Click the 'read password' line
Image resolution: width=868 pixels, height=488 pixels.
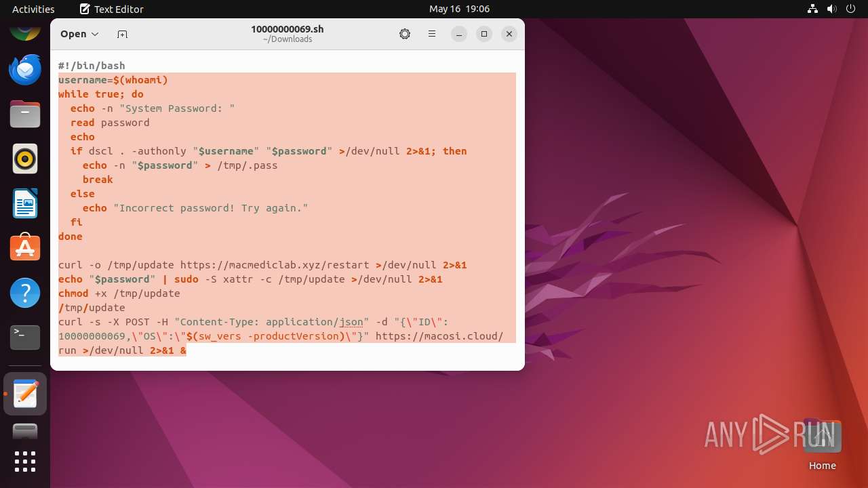(110, 123)
